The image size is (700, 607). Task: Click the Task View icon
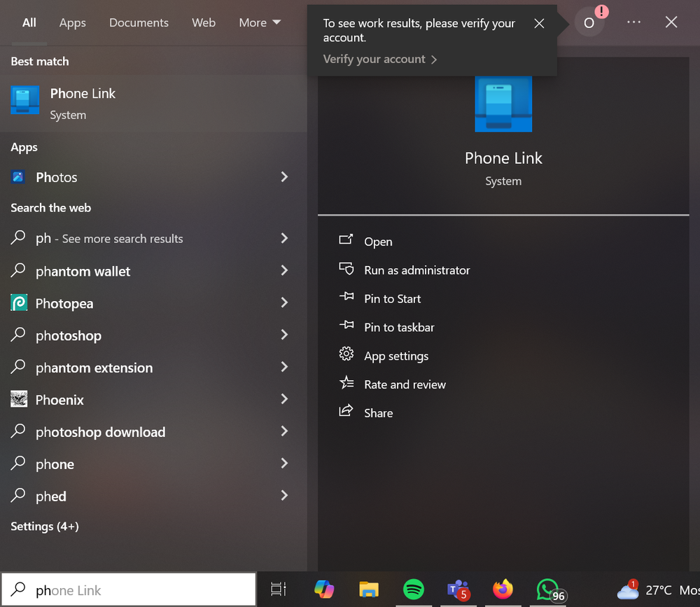[x=279, y=589]
